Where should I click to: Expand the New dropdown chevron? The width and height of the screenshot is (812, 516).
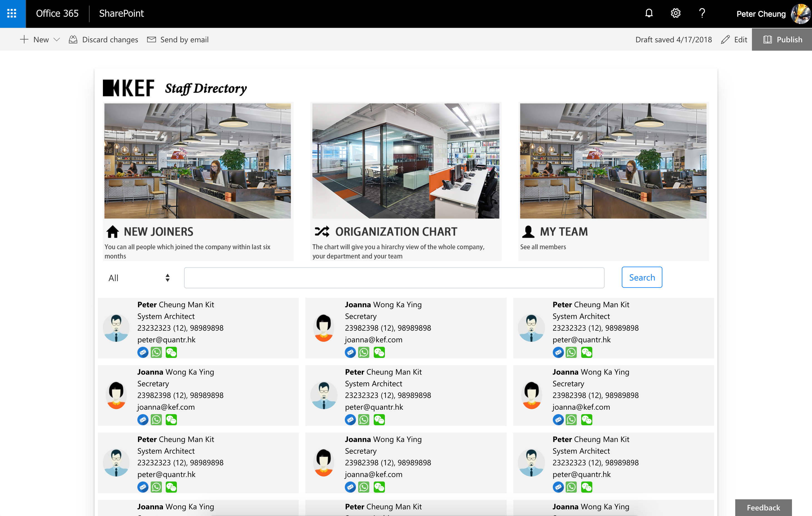tap(57, 40)
